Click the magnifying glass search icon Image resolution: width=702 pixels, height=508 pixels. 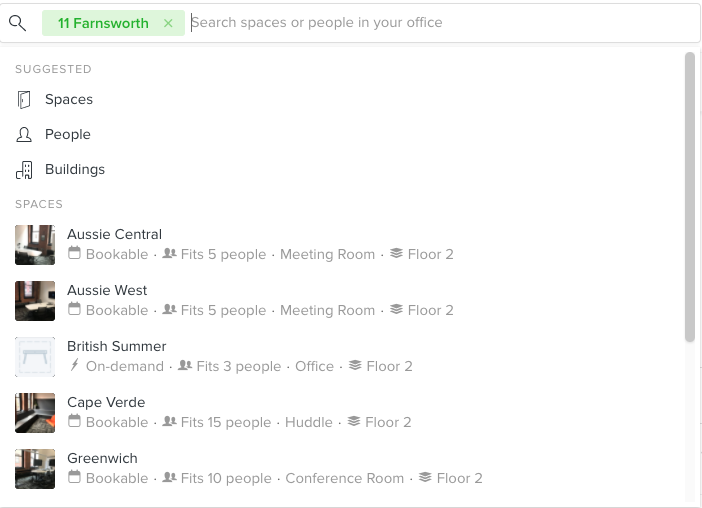[17, 23]
